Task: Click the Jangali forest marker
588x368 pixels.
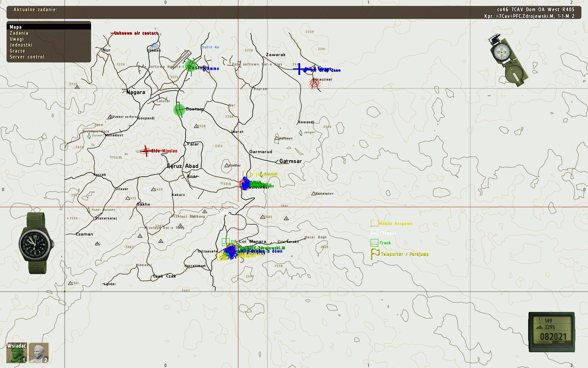Action: [301, 132]
